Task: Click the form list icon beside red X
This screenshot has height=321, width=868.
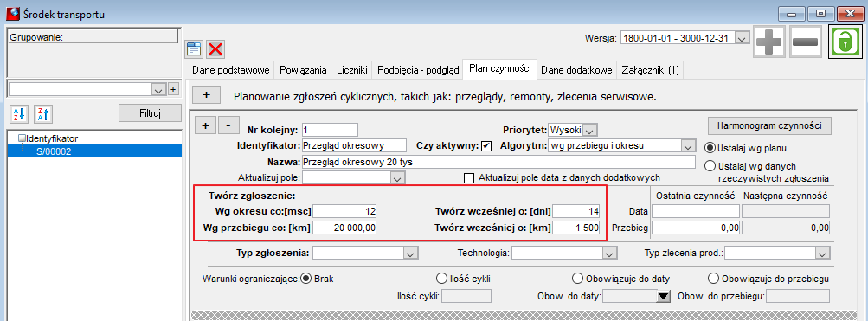Action: click(193, 49)
